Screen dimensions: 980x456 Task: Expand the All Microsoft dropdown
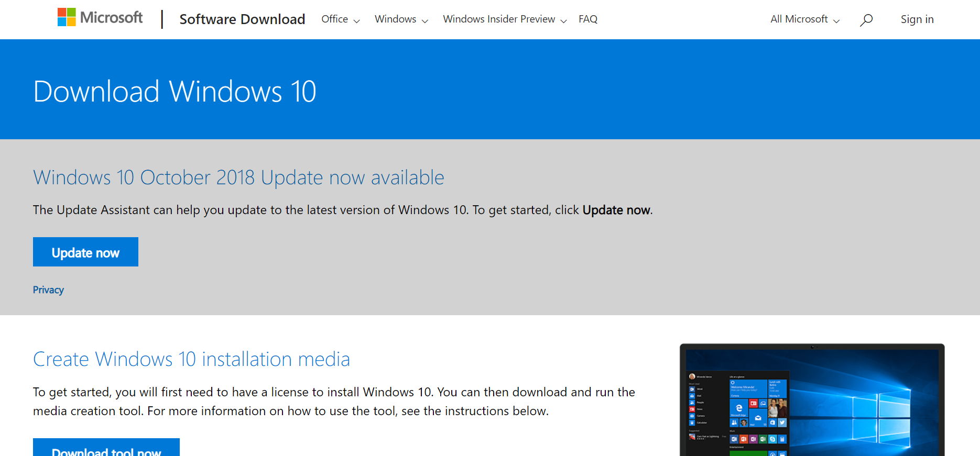pyautogui.click(x=805, y=19)
